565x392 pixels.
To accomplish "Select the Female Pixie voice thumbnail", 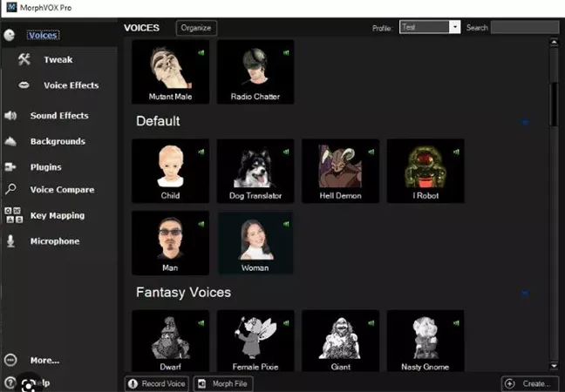I will pos(255,341).
